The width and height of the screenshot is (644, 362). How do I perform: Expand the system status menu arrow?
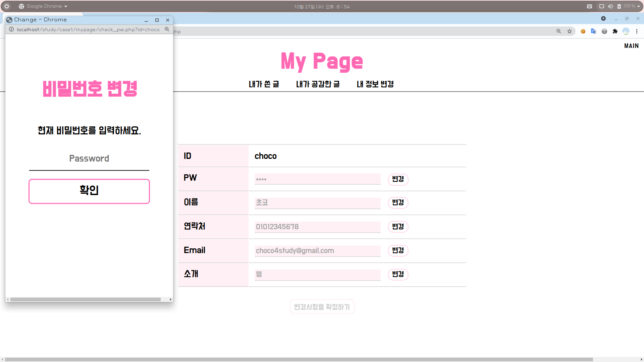(x=639, y=6)
